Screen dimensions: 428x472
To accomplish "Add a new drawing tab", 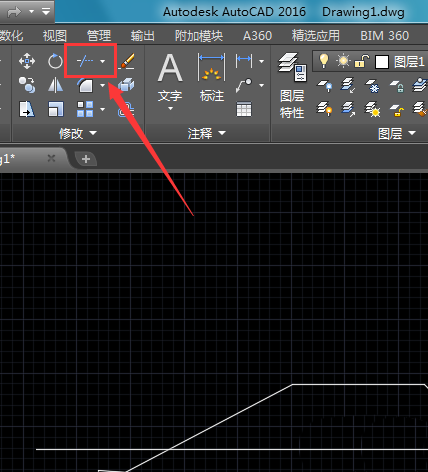I will [86, 159].
